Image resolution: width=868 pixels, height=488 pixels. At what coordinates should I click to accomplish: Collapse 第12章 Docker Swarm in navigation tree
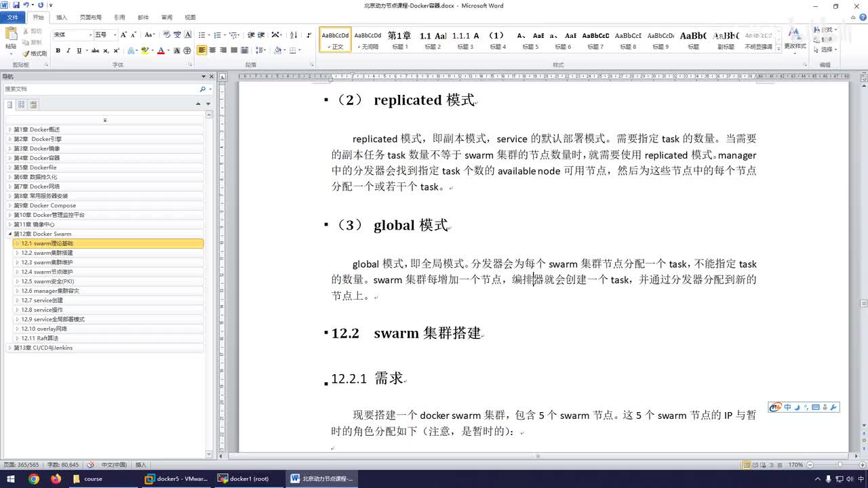(9, 234)
